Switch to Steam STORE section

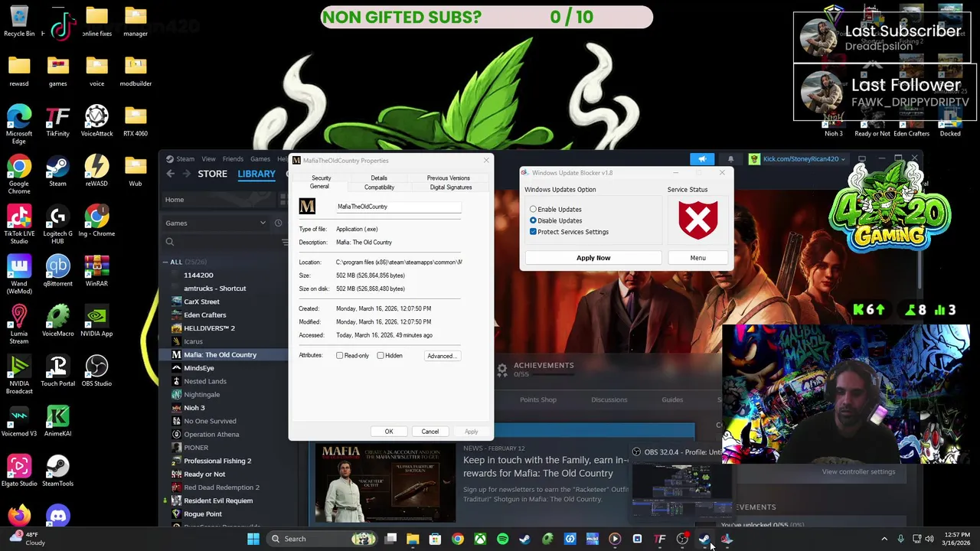tap(212, 174)
